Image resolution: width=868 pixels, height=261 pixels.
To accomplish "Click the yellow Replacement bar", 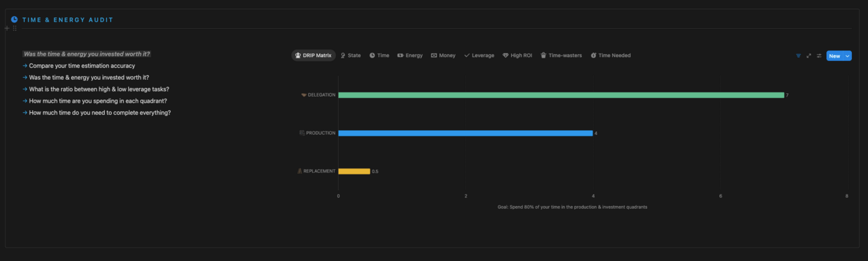I will (354, 171).
